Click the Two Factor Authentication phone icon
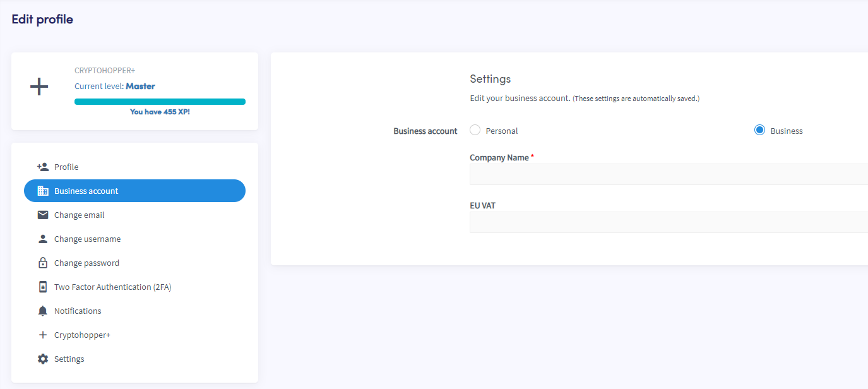This screenshot has height=389, width=868. [43, 287]
